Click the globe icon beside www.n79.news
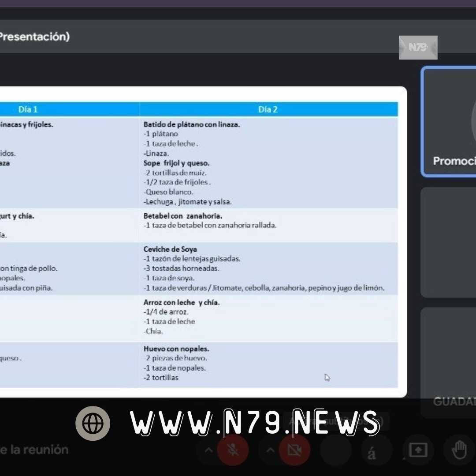 tap(93, 423)
